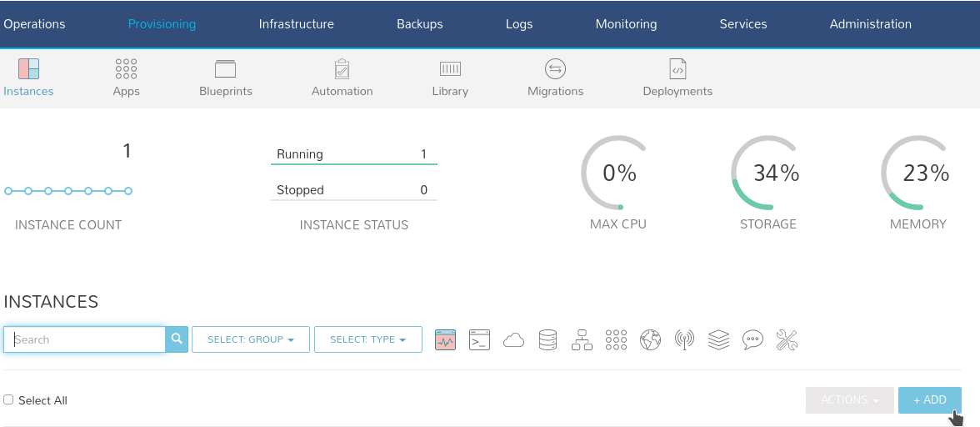
Task: Open the Operations menu
Action: click(x=34, y=23)
